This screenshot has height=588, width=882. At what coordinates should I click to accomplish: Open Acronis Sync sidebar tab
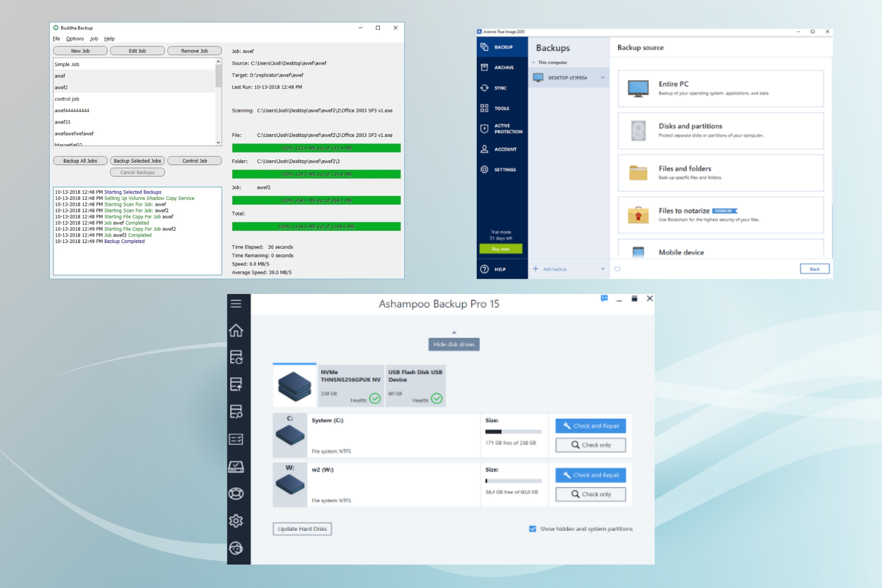point(502,88)
